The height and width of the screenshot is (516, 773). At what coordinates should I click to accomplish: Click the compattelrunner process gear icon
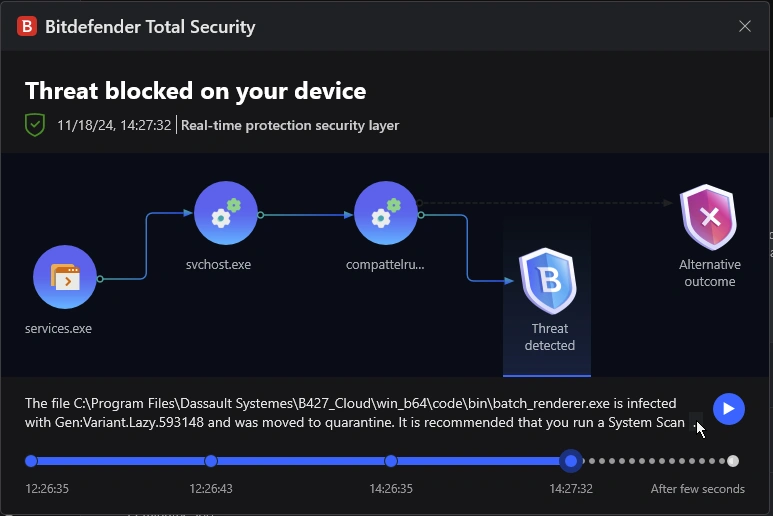click(x=386, y=213)
